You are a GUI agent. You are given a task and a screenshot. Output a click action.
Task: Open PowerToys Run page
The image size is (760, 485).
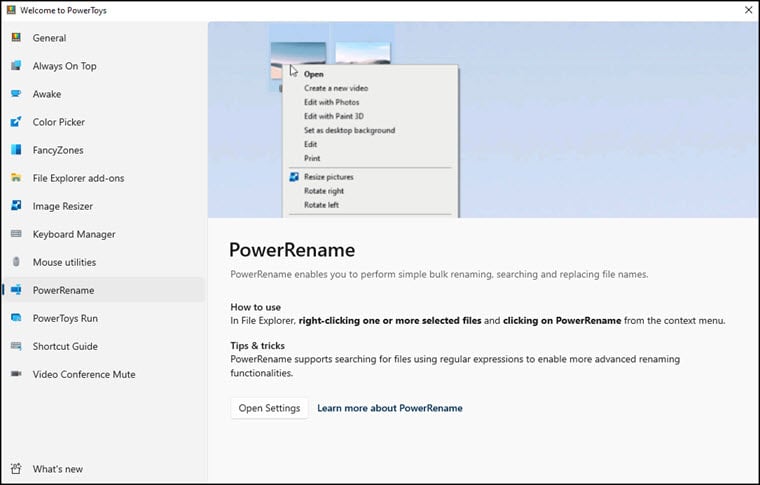point(104,318)
